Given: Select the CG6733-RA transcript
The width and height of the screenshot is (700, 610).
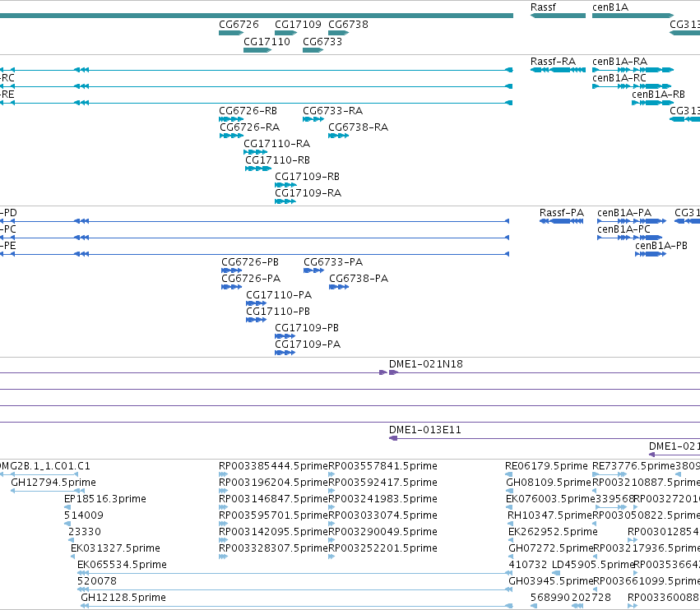Looking at the screenshot, I should point(313,119).
